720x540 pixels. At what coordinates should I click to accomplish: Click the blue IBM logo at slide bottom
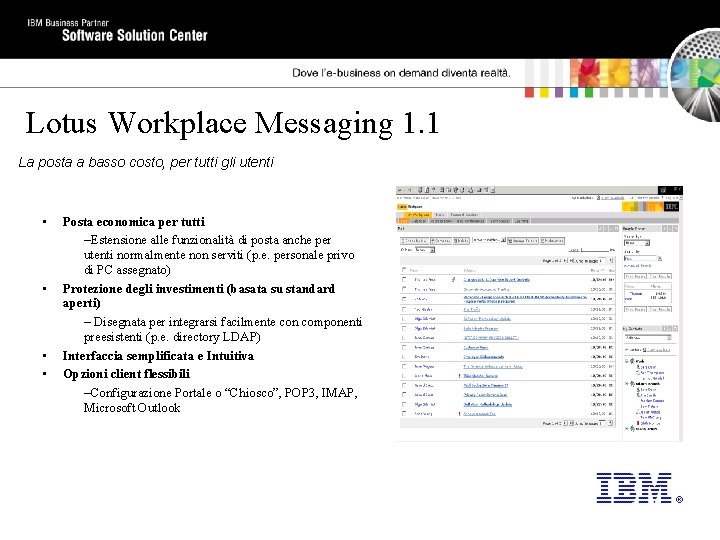click(x=639, y=488)
